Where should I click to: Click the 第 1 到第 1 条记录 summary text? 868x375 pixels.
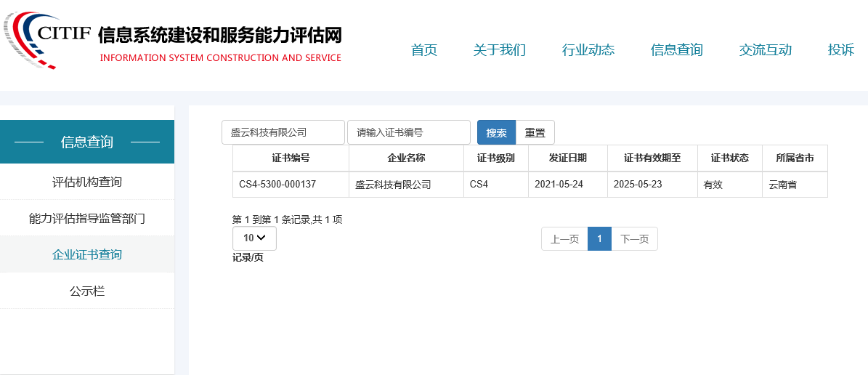tap(288, 219)
